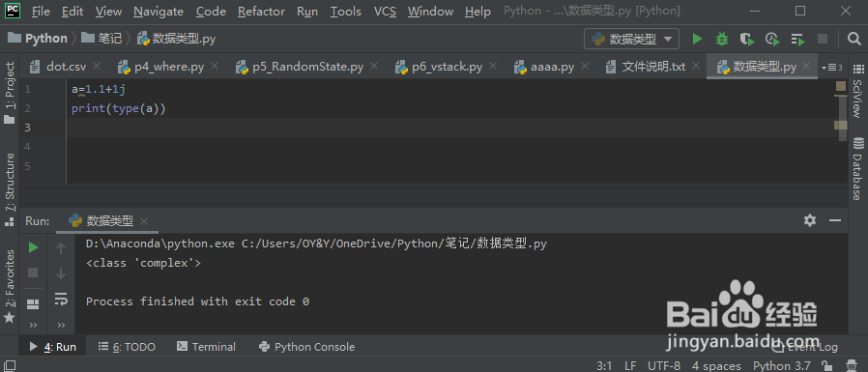Start debugging with the bug icon
Screen dimensions: 868x372
tap(722, 39)
